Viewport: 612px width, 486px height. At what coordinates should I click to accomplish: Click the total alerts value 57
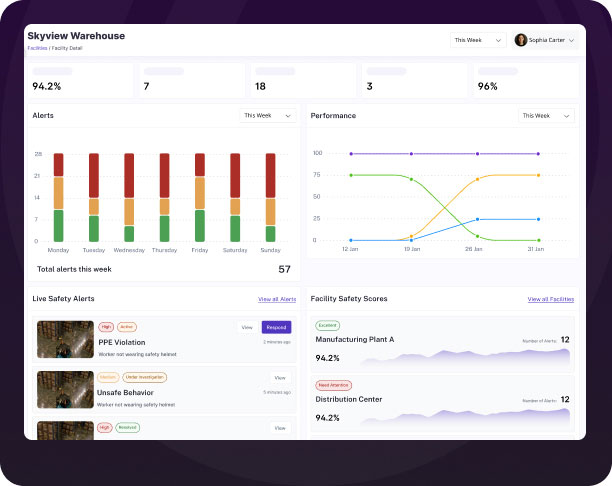tap(284, 269)
